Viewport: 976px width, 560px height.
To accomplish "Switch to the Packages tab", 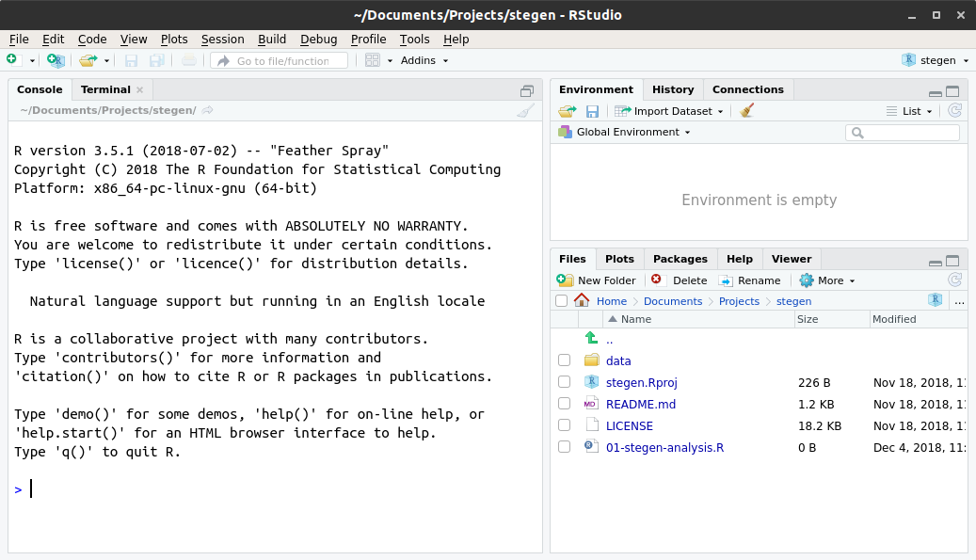I will click(680, 259).
